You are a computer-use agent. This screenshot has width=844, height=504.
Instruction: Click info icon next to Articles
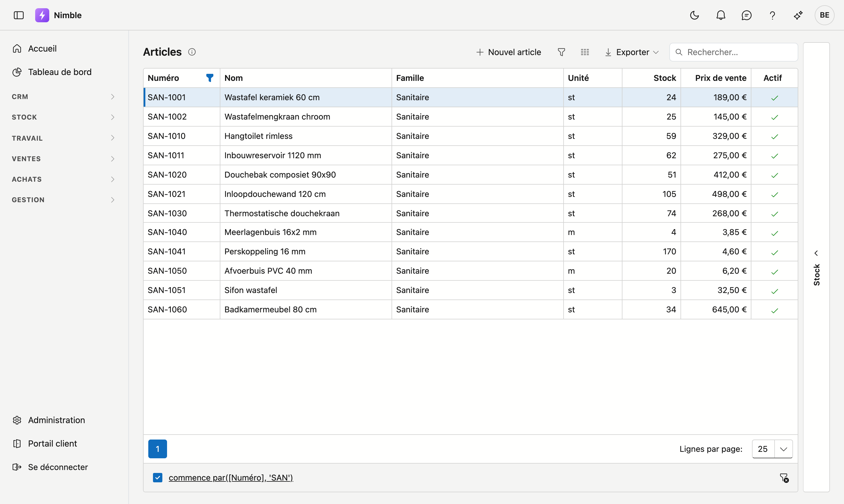pos(192,52)
